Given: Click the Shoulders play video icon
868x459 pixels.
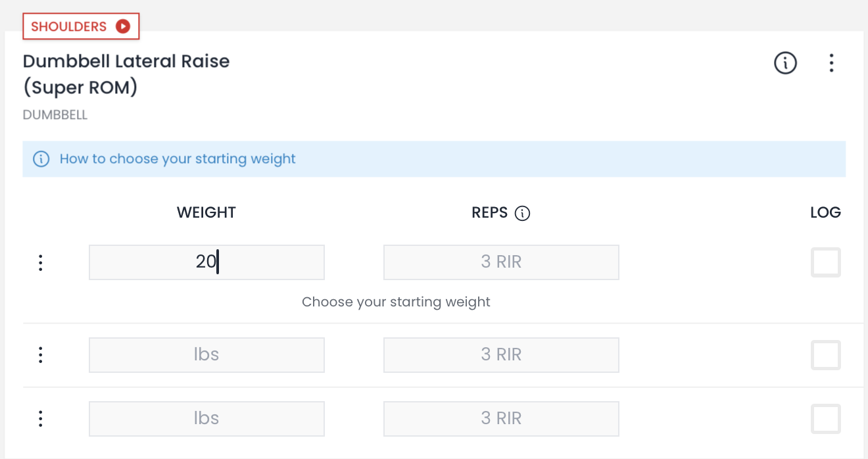Looking at the screenshot, I should tap(123, 26).
